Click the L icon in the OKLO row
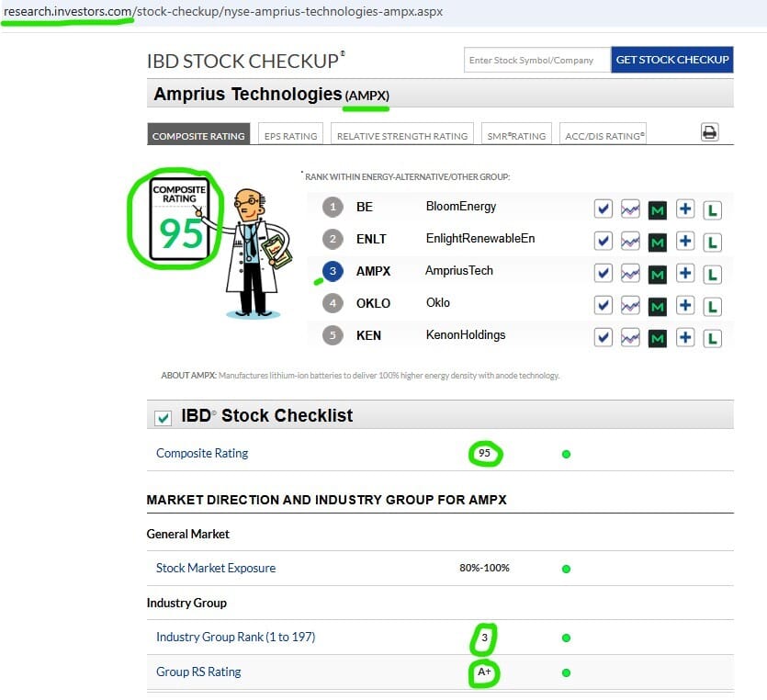The image size is (767, 700). tap(712, 307)
